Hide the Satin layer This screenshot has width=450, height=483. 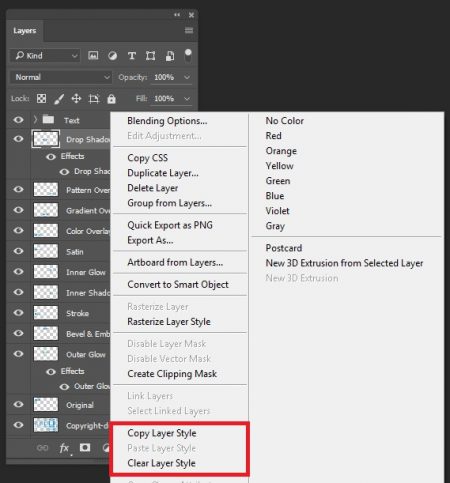click(18, 251)
